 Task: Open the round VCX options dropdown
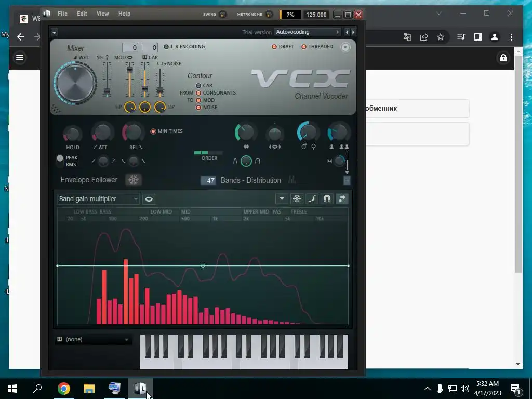click(x=345, y=47)
